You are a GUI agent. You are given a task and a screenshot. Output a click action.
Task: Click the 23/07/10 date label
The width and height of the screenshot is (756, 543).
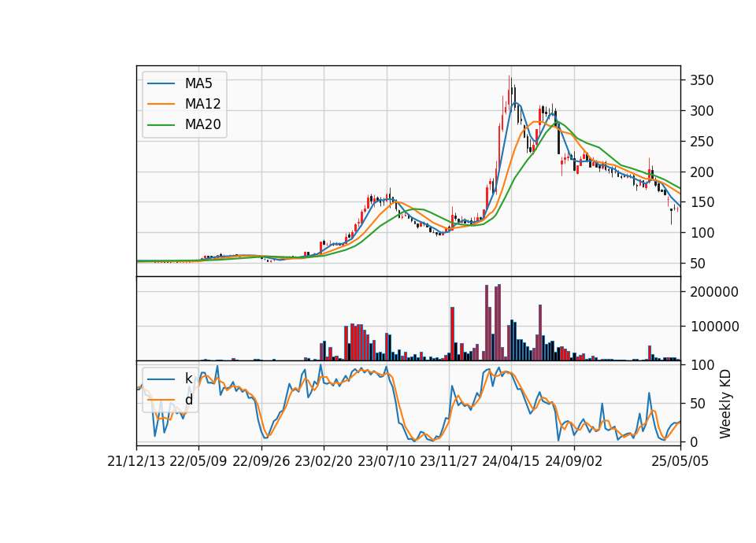pyautogui.click(x=386, y=462)
